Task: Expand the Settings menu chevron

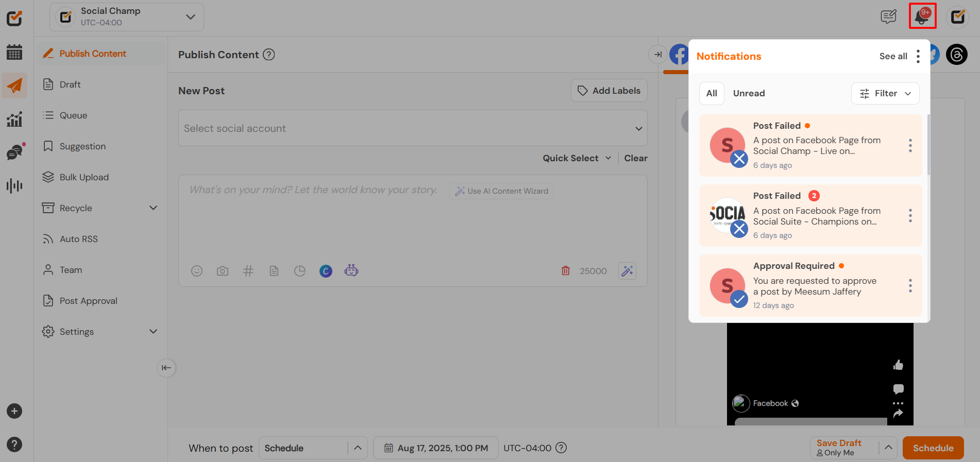Action: [153, 332]
